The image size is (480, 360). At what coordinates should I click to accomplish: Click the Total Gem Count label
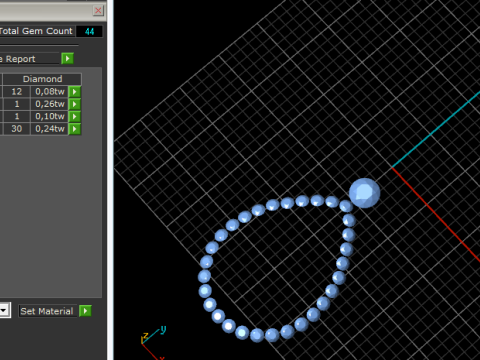coord(36,31)
